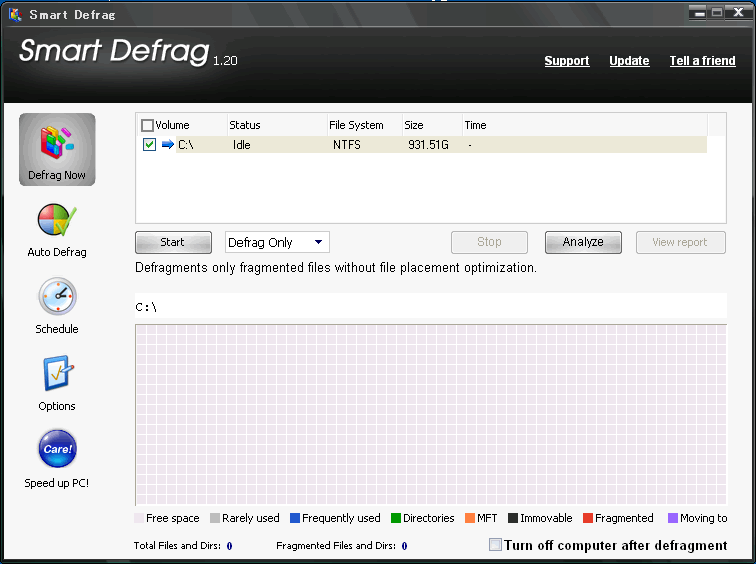Viewport: 756px width, 564px height.
Task: Click the Smart Defrag title bar app icon
Action: click(15, 14)
